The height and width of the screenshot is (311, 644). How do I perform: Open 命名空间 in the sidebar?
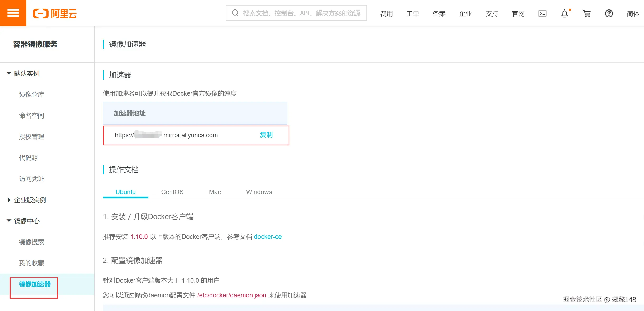click(32, 116)
